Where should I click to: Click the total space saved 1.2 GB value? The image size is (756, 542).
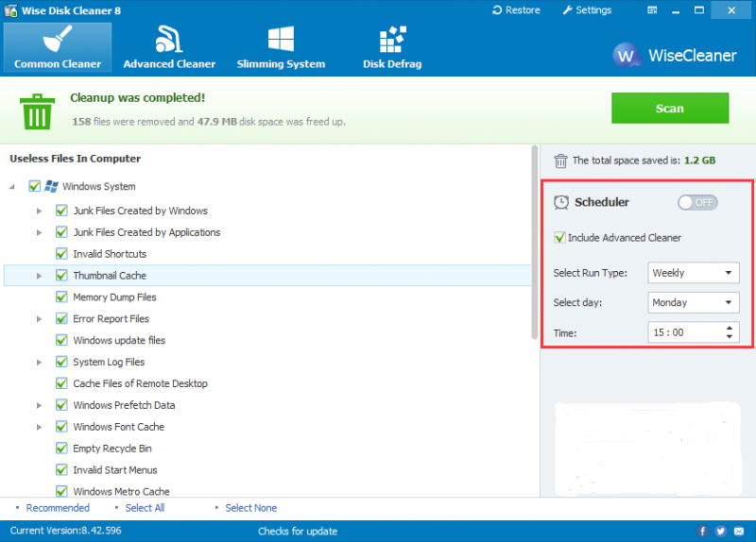(699, 161)
